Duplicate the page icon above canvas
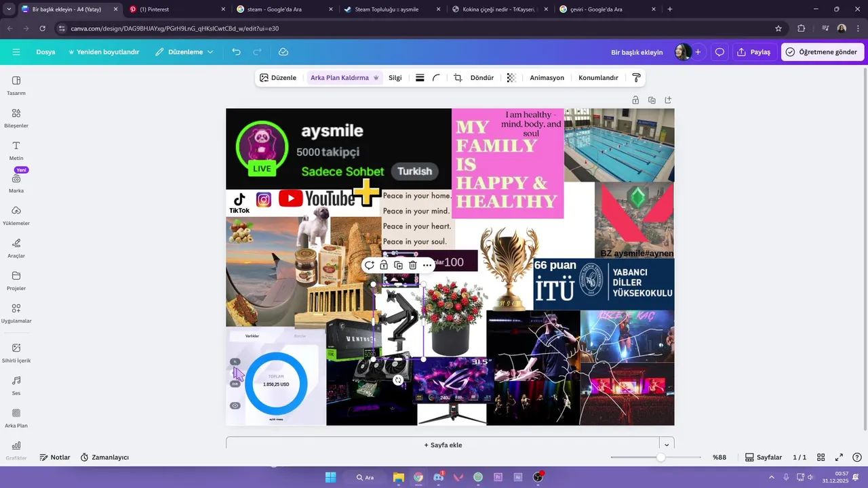868x488 pixels. tap(652, 100)
